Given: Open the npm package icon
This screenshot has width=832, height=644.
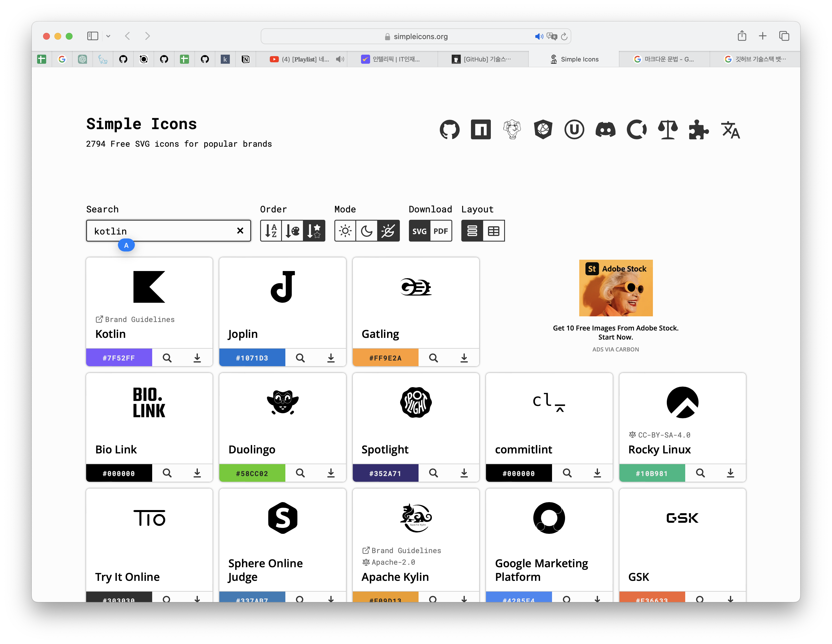Looking at the screenshot, I should coord(481,130).
